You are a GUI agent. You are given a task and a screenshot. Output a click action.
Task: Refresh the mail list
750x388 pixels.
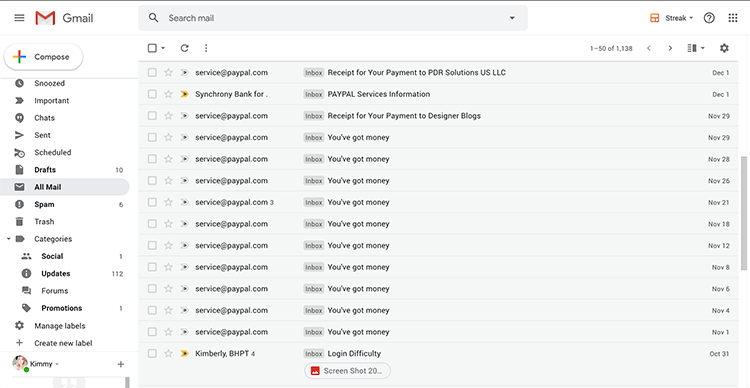point(185,48)
